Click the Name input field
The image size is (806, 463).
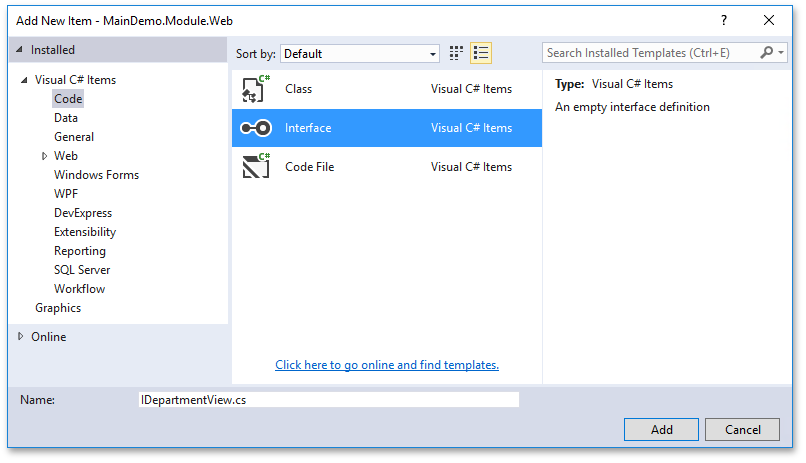(329, 400)
